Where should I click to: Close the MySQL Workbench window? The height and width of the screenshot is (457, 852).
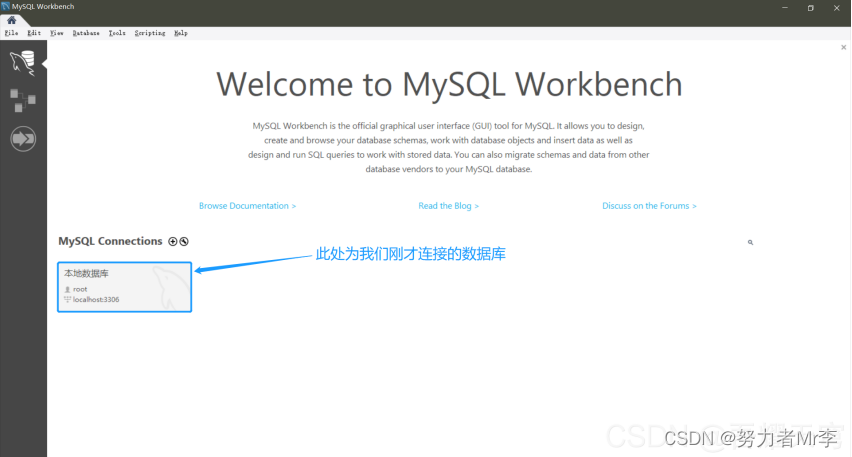[837, 8]
